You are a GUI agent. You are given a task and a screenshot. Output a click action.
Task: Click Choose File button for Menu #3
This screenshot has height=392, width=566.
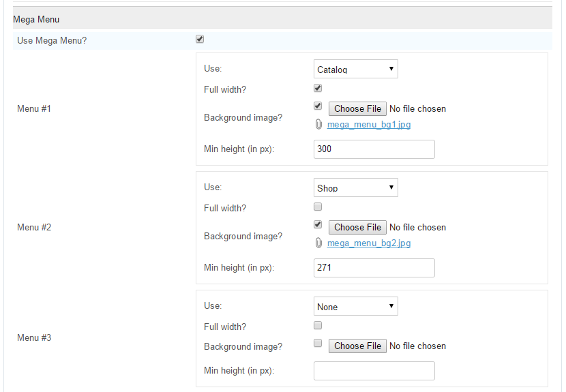pyautogui.click(x=357, y=346)
